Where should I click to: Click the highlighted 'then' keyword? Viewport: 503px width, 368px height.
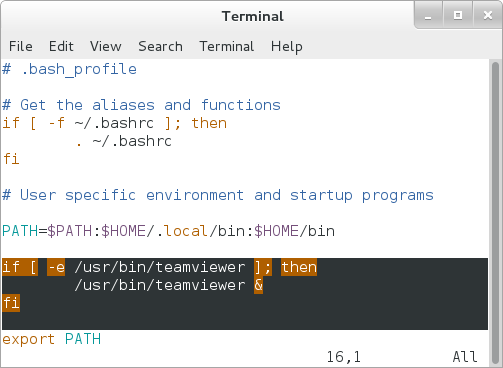[299, 267]
